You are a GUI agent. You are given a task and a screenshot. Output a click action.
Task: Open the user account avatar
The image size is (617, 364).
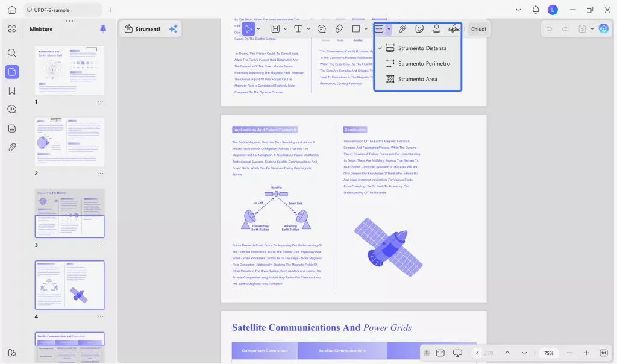(553, 10)
